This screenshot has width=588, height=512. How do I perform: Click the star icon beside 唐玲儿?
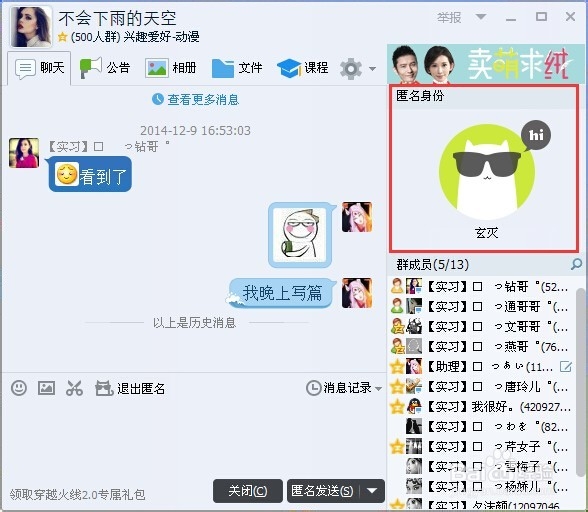click(397, 386)
